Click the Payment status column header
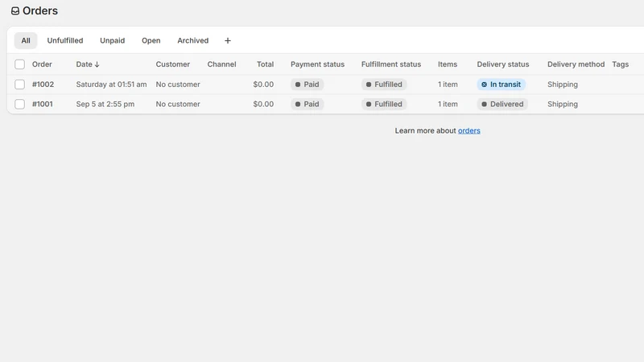The height and width of the screenshot is (362, 644). [x=317, y=64]
